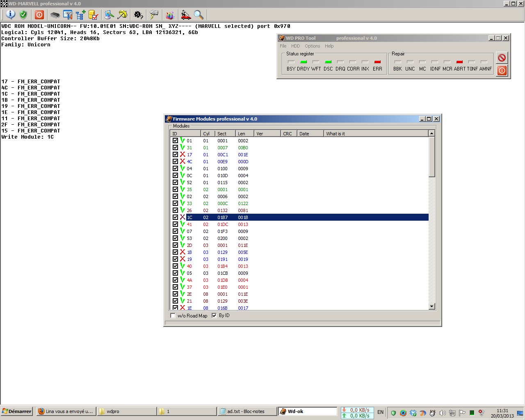The width and height of the screenshot is (525, 420).
Task: Click the Action Center flag tray icon
Action: (462, 413)
